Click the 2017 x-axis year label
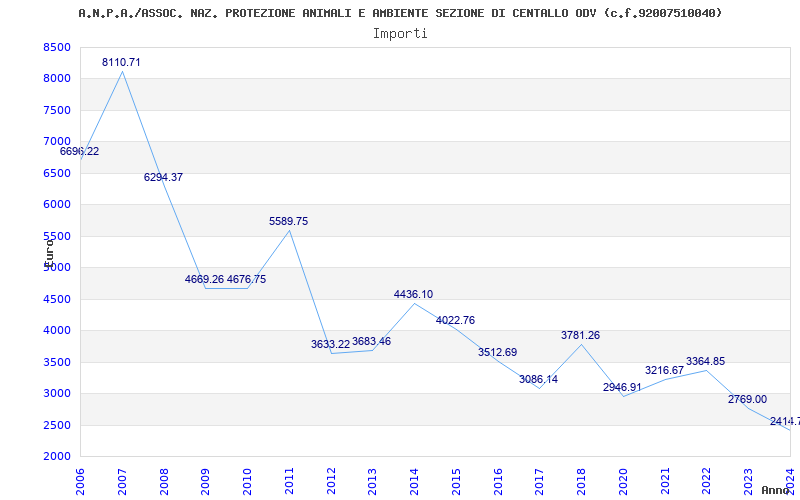The width and height of the screenshot is (800, 500). 540,481
